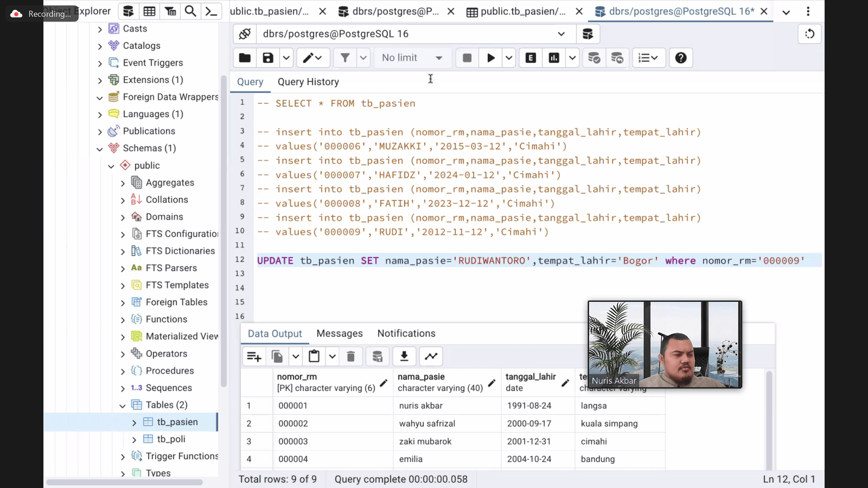The width and height of the screenshot is (868, 488).
Task: Switch to the Messages tab
Action: pyautogui.click(x=339, y=333)
